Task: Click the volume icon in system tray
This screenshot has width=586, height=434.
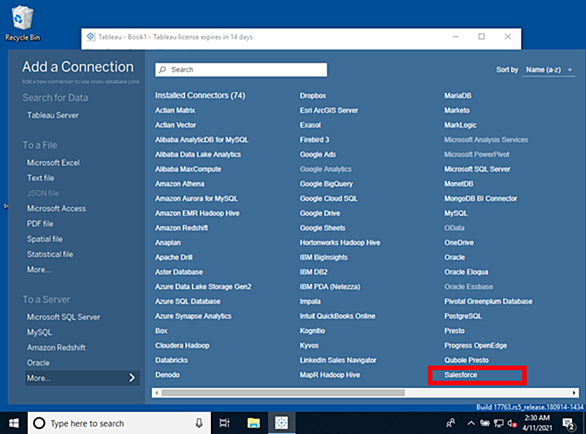Action: (x=512, y=424)
